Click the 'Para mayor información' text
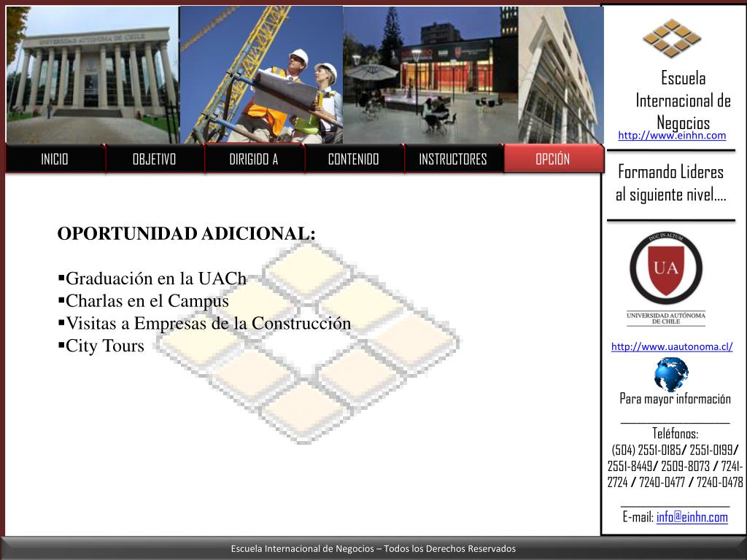This screenshot has height=560, width=747. tap(675, 399)
